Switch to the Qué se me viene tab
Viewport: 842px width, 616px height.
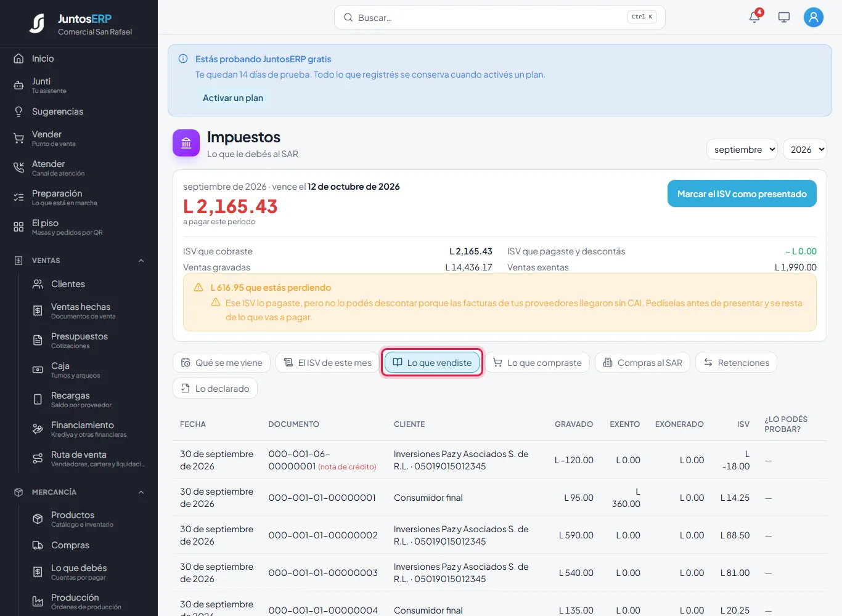[221, 363]
